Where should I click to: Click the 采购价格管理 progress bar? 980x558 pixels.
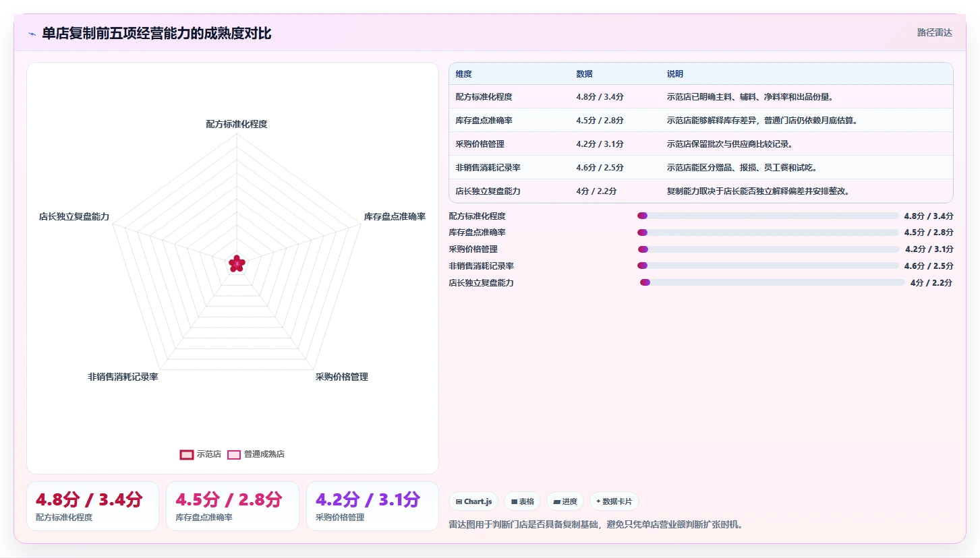(x=768, y=249)
